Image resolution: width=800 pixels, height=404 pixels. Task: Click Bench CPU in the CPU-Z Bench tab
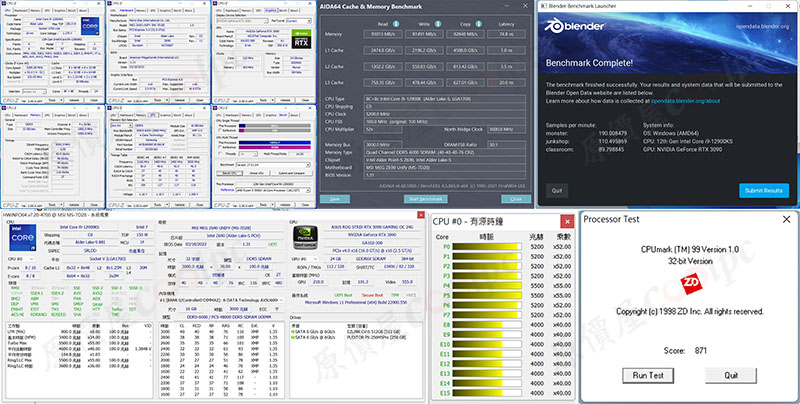pos(230,173)
